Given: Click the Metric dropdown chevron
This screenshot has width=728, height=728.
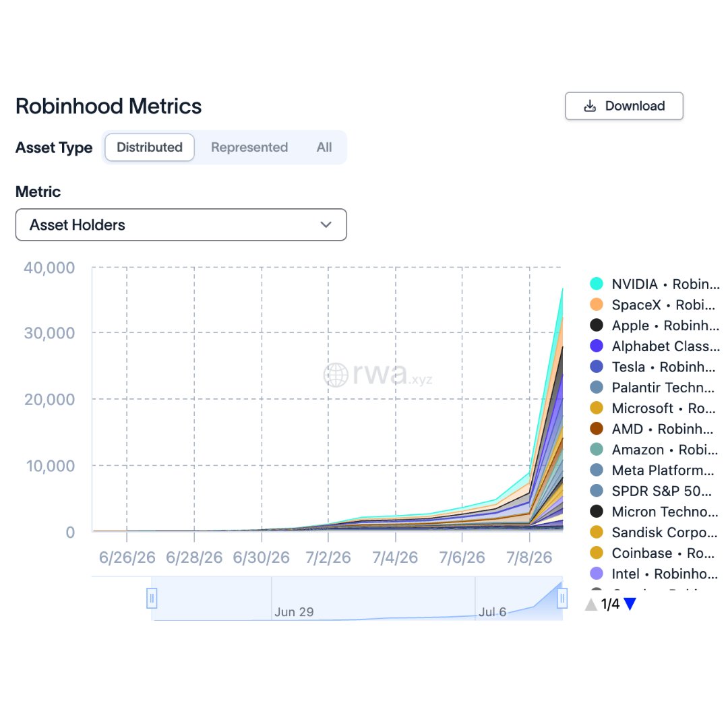Looking at the screenshot, I should coord(326,224).
